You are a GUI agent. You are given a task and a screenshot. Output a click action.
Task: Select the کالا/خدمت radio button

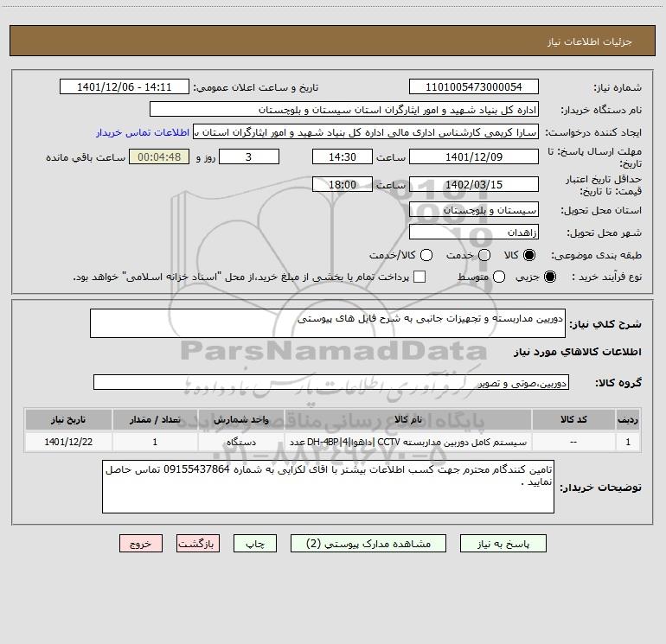tap(426, 255)
